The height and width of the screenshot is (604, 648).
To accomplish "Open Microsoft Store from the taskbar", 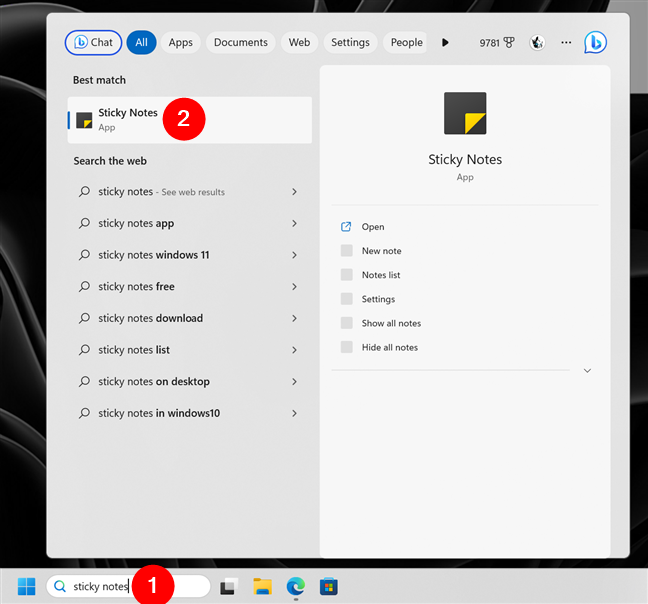I will (x=328, y=586).
